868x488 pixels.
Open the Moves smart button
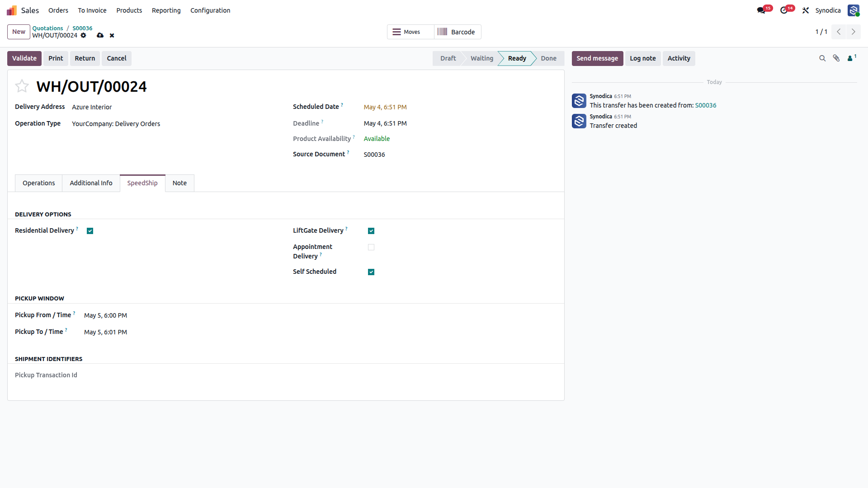coord(410,32)
